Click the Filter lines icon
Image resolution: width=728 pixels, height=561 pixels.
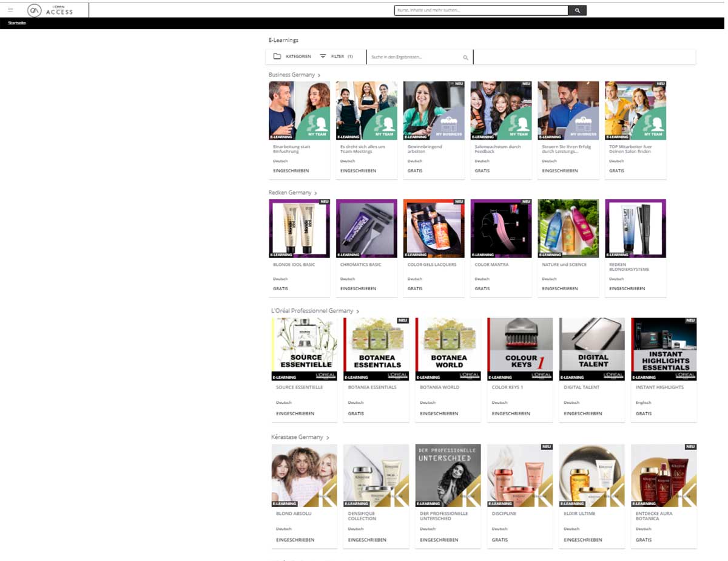coord(323,56)
